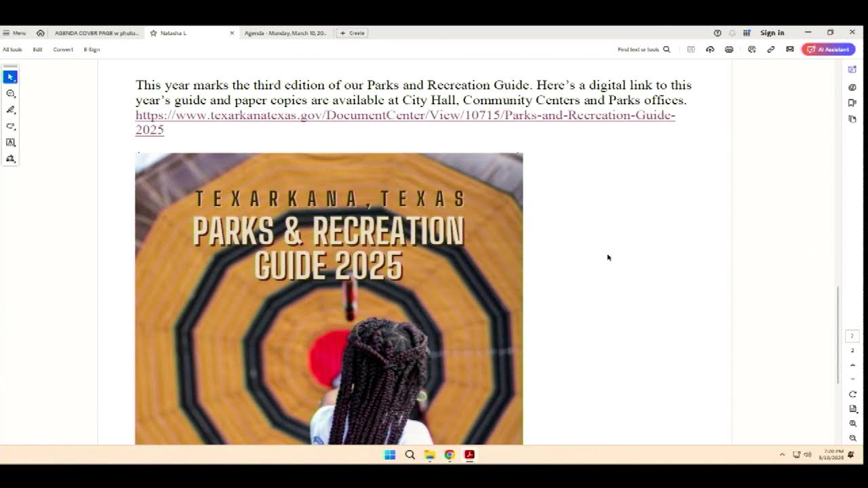Click the Adobe Acrobat taskbar icon
The width and height of the screenshot is (868, 488).
coord(469,455)
